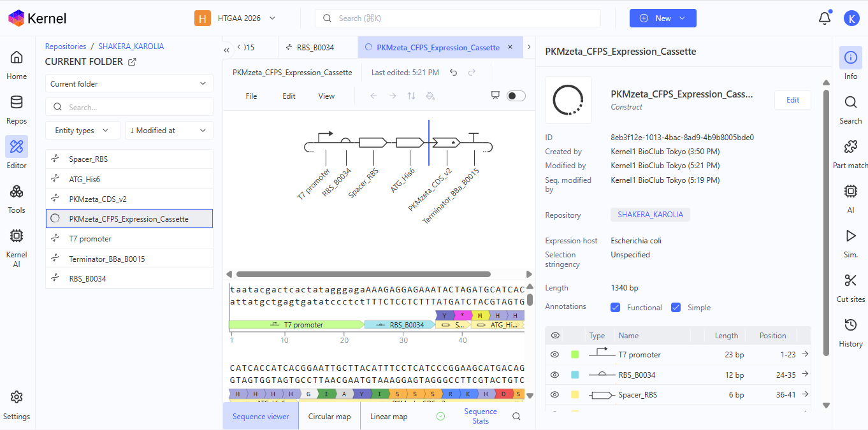Image resolution: width=868 pixels, height=430 pixels.
Task: Toggle visibility of Spacer_RBS annotation
Action: 554,395
